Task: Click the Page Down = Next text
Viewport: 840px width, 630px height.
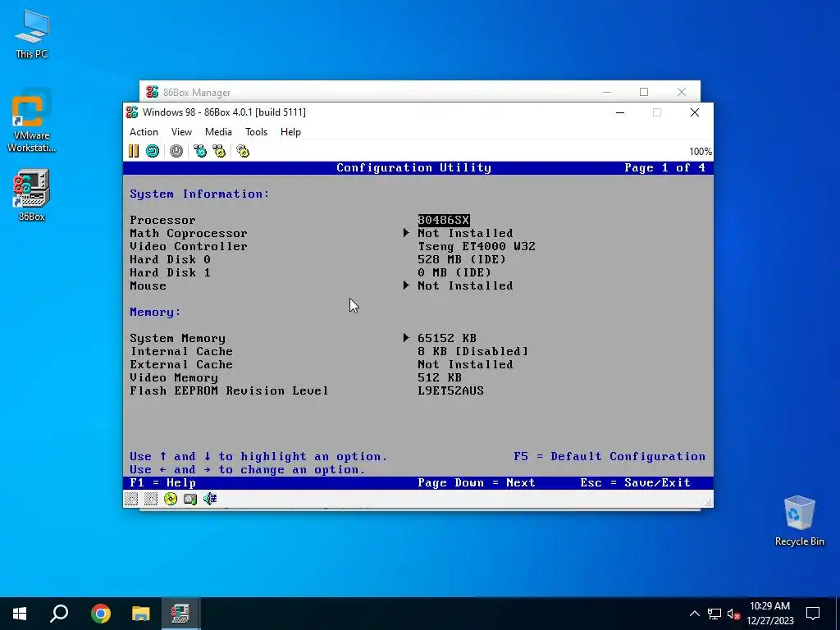Action: tap(477, 482)
